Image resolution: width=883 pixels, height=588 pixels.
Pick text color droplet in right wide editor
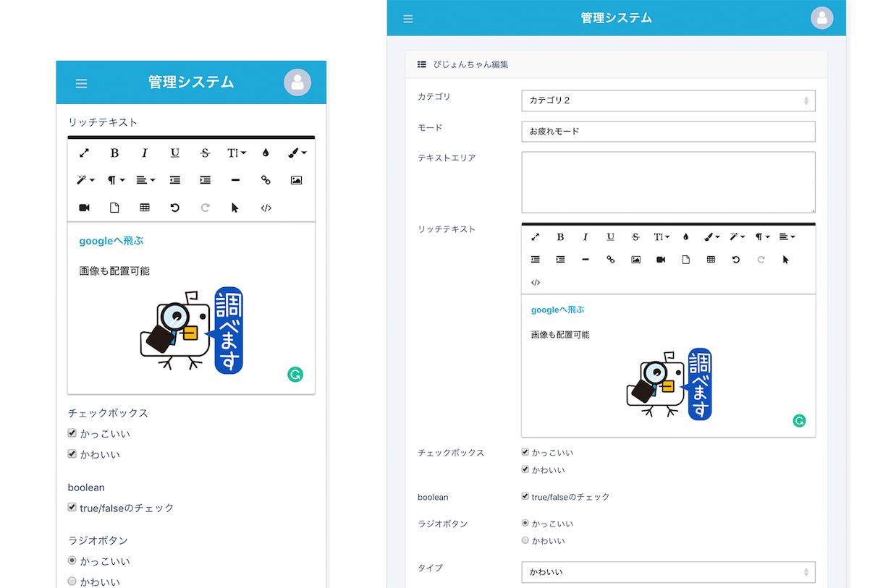tap(685, 237)
